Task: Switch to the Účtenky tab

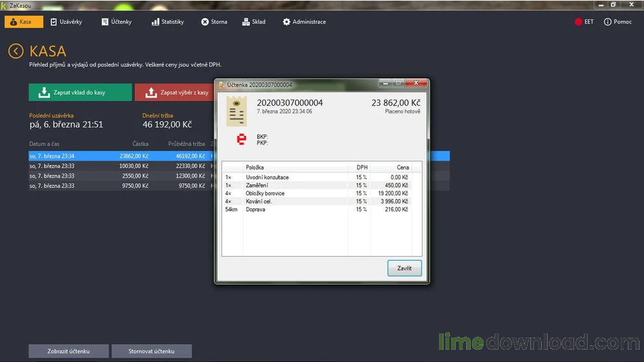Action: (116, 22)
